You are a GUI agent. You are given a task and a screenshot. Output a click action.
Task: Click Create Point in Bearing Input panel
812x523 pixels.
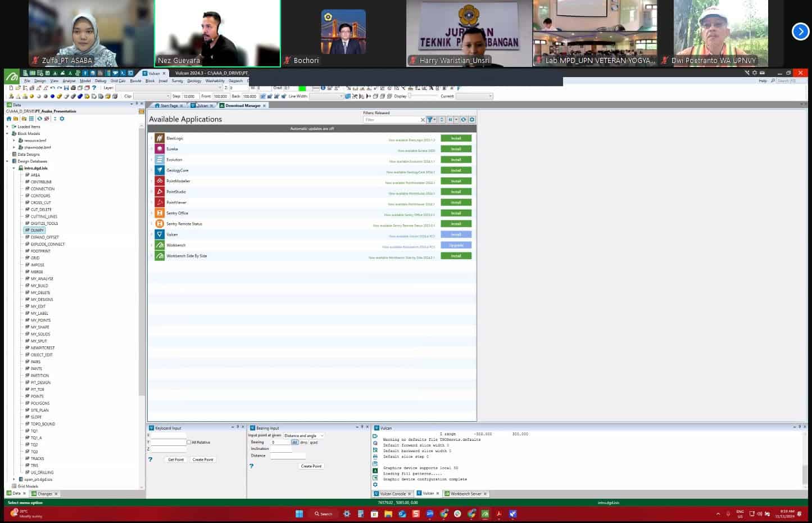point(311,466)
